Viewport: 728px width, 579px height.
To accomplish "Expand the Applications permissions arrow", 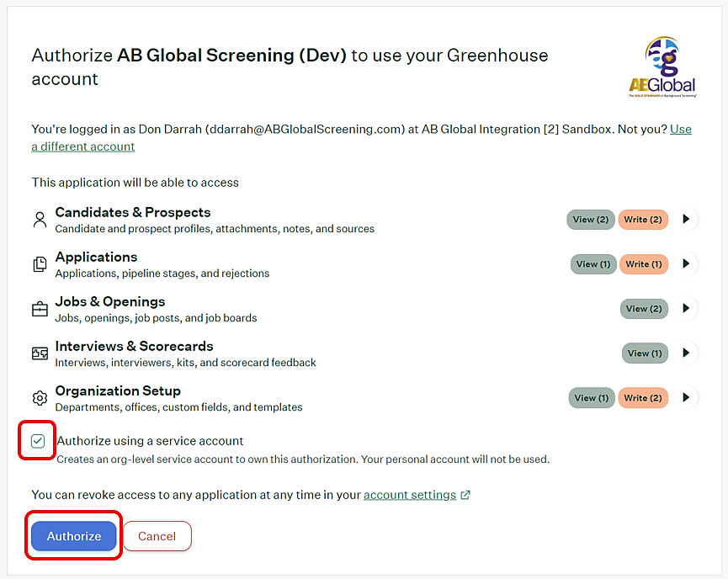I will [x=686, y=263].
